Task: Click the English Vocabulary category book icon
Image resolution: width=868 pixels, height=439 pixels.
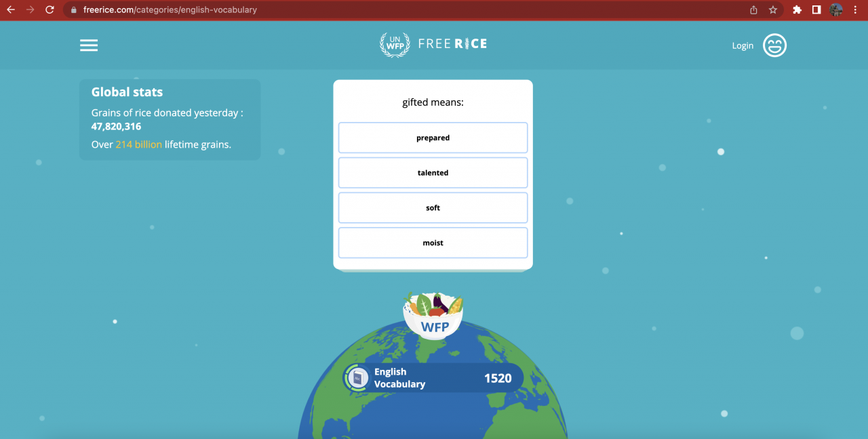Action: [x=357, y=378]
